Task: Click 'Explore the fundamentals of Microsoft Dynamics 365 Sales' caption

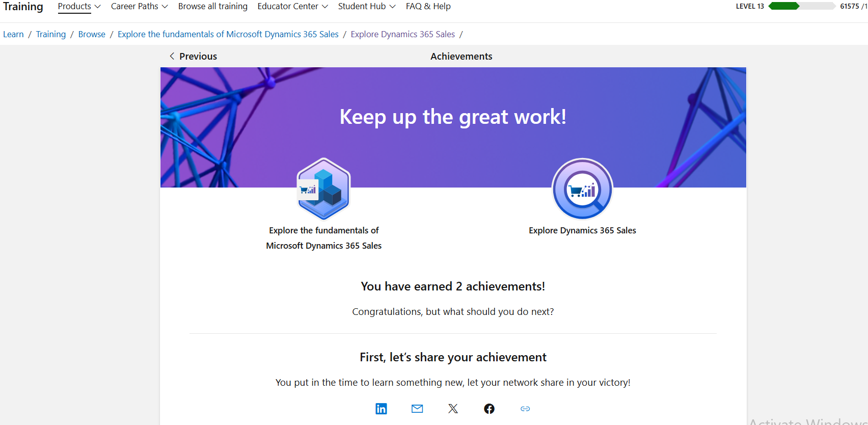Action: pyautogui.click(x=324, y=238)
